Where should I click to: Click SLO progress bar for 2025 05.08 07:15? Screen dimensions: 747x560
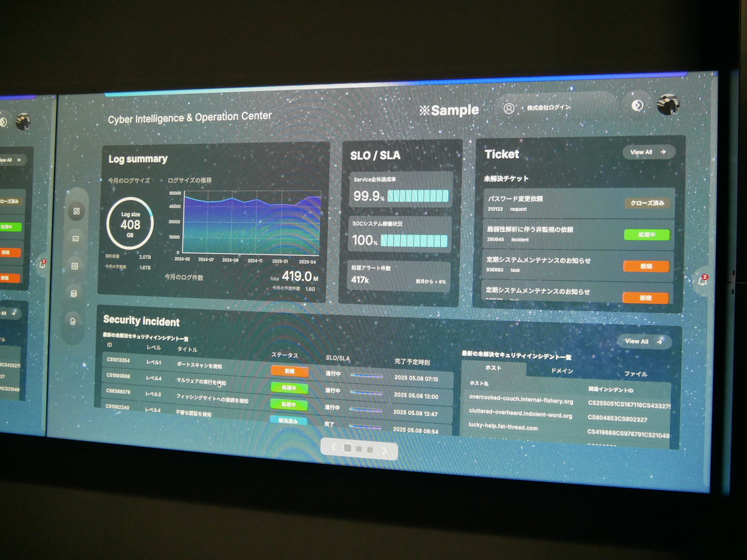367,375
